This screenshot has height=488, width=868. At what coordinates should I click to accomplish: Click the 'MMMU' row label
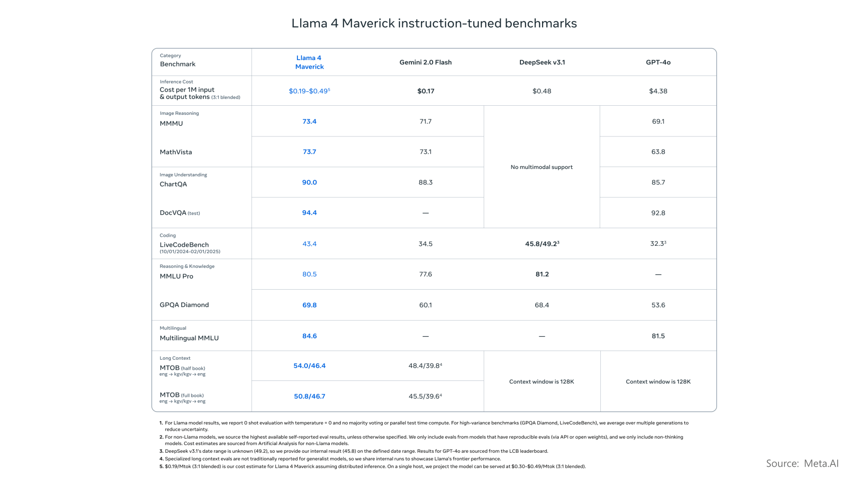[171, 123]
